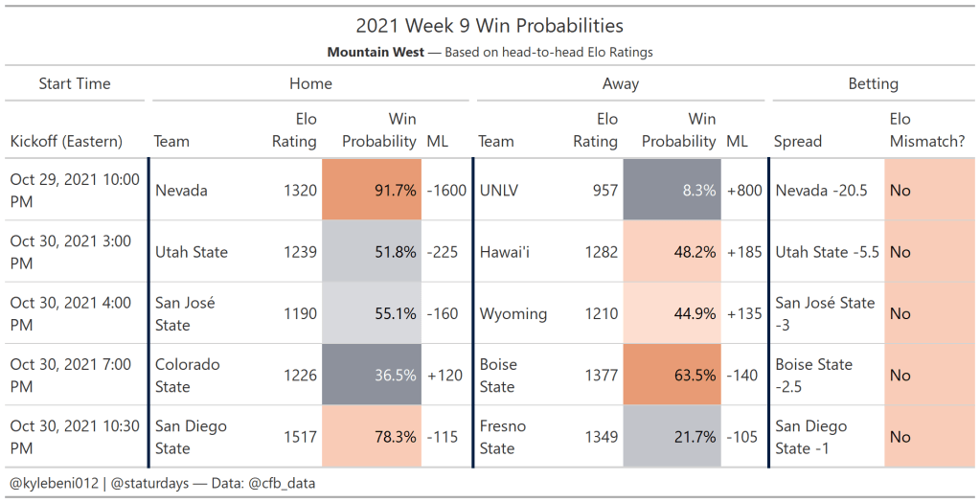Select the 63.5% Boise State probability cell
The width and height of the screenshot is (980, 503).
tap(672, 376)
